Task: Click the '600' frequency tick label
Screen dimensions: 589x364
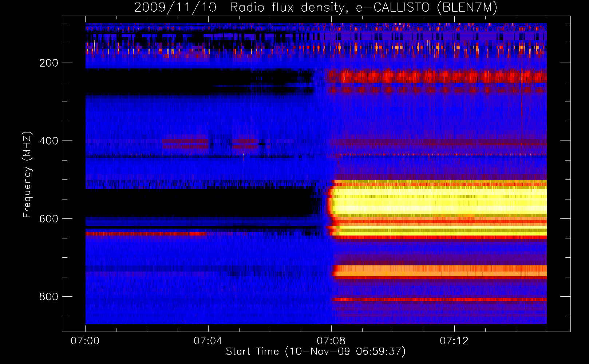Action: (x=49, y=219)
